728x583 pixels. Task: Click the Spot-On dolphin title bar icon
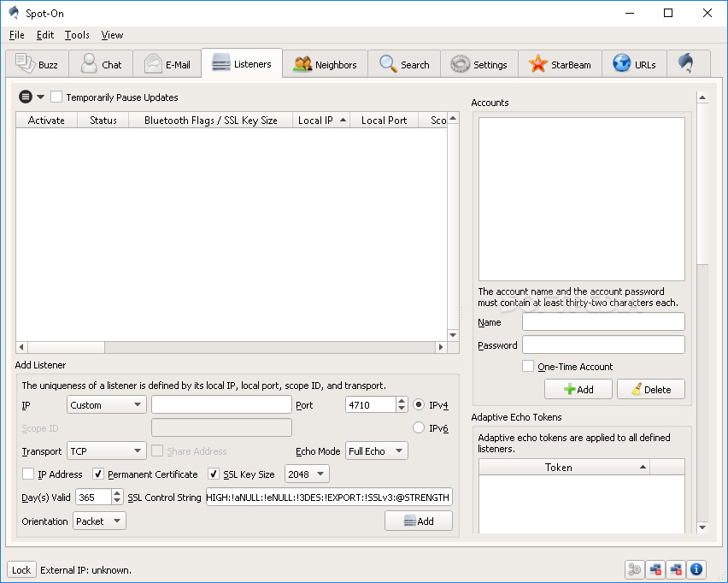pyautogui.click(x=15, y=13)
